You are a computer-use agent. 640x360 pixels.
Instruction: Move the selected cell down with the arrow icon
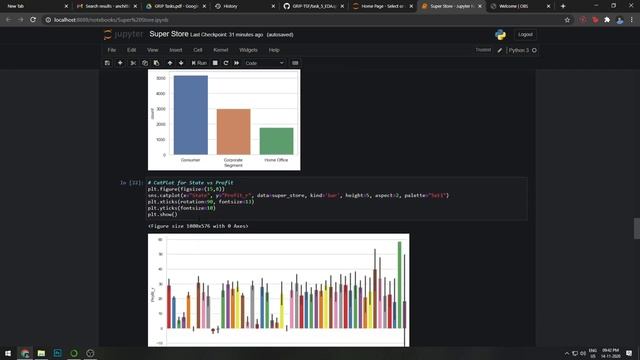pyautogui.click(x=181, y=63)
